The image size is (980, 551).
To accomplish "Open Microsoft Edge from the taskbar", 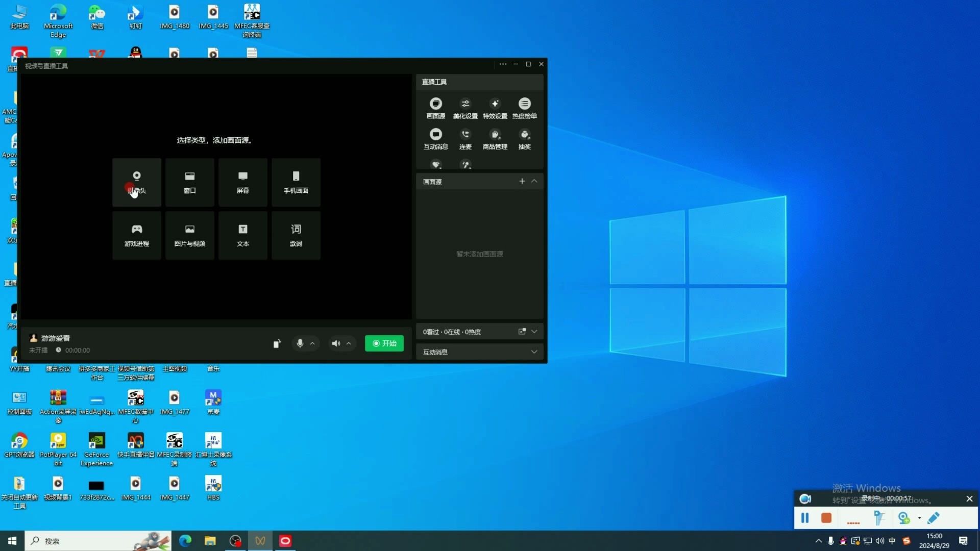I will pos(185,541).
